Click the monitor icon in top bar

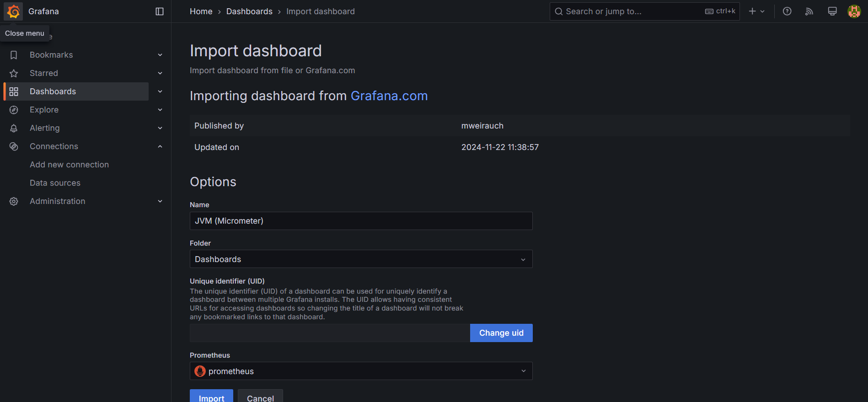pos(832,11)
